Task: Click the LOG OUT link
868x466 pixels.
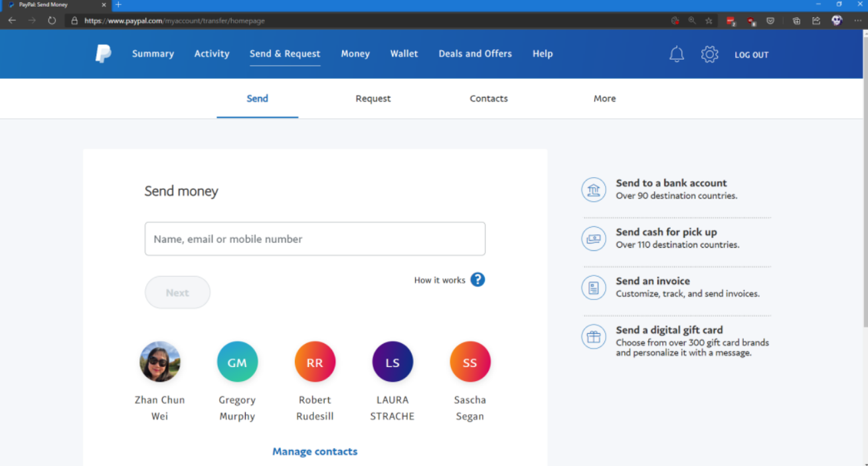Action: click(751, 55)
